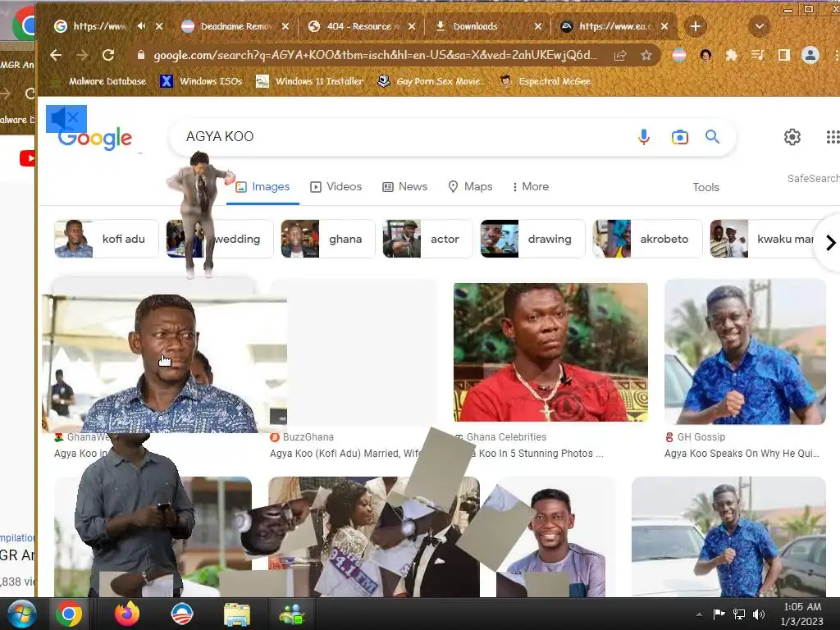The height and width of the screenshot is (630, 840).
Task: Switch to the www.ea.com tab
Action: (614, 26)
